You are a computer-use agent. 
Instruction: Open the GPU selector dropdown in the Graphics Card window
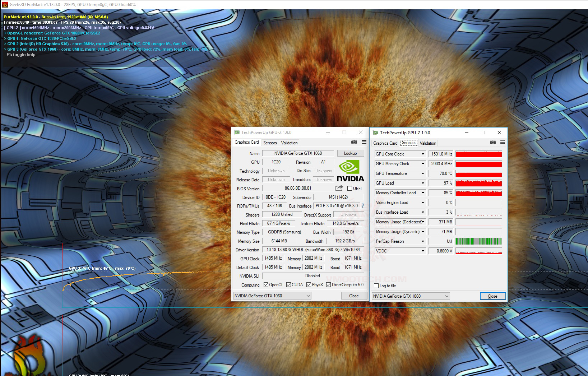[272, 296]
